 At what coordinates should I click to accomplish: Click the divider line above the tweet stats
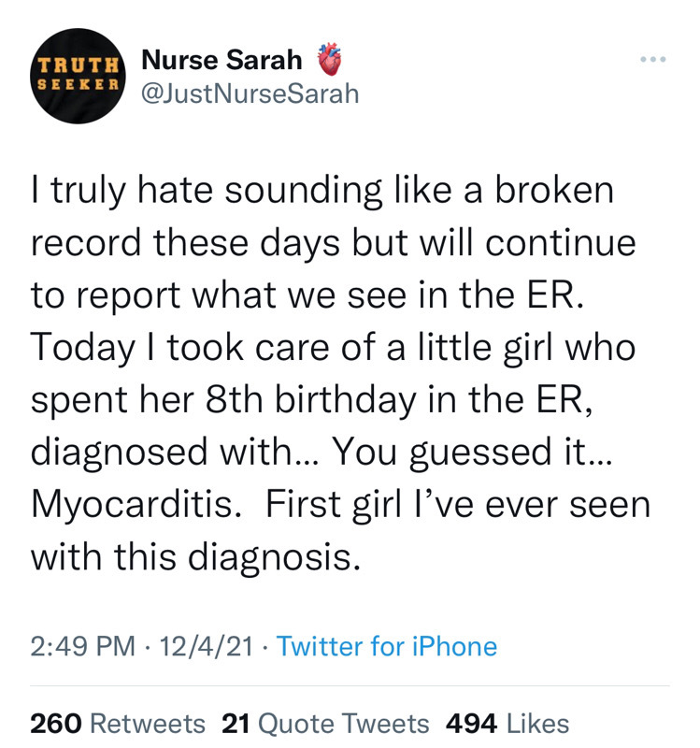pyautogui.click(x=350, y=686)
